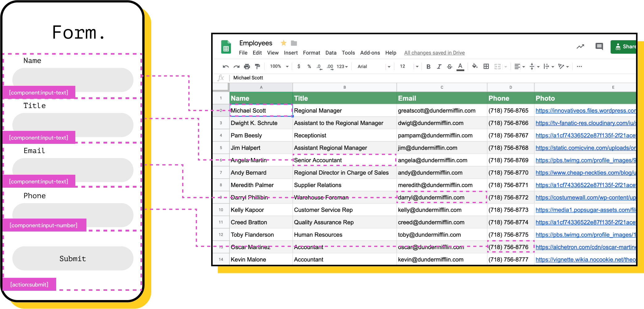Format as percent with the % icon

click(309, 66)
